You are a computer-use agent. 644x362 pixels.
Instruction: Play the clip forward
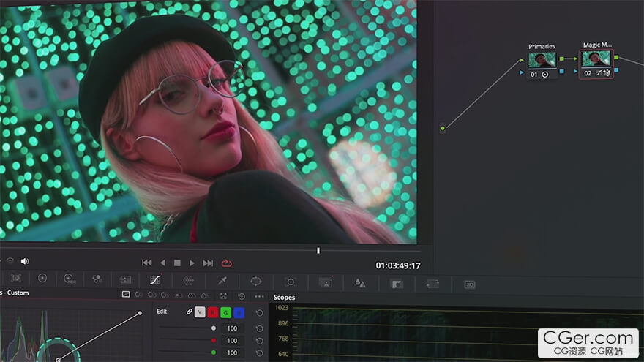click(x=192, y=263)
